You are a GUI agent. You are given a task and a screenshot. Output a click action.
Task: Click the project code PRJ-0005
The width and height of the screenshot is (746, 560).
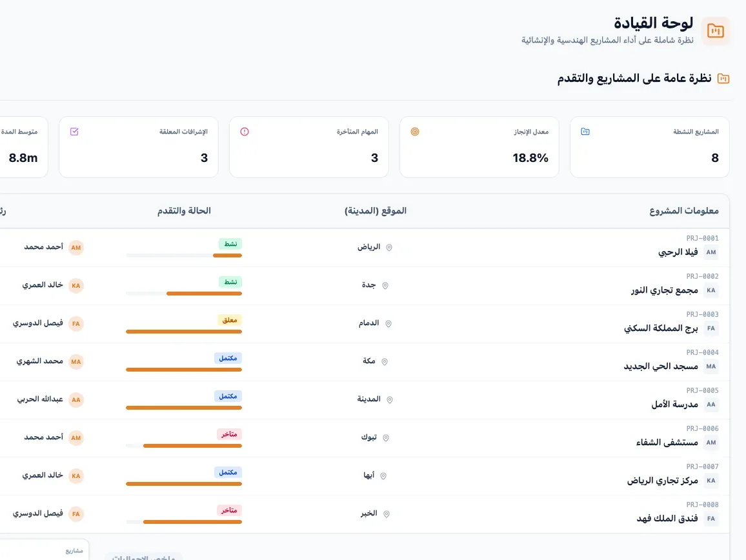[x=702, y=390]
